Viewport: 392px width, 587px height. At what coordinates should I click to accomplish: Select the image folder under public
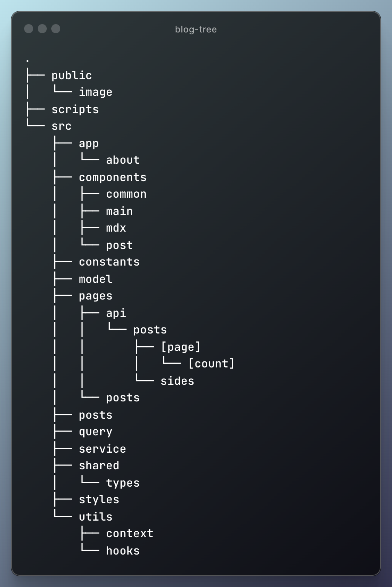(x=95, y=92)
